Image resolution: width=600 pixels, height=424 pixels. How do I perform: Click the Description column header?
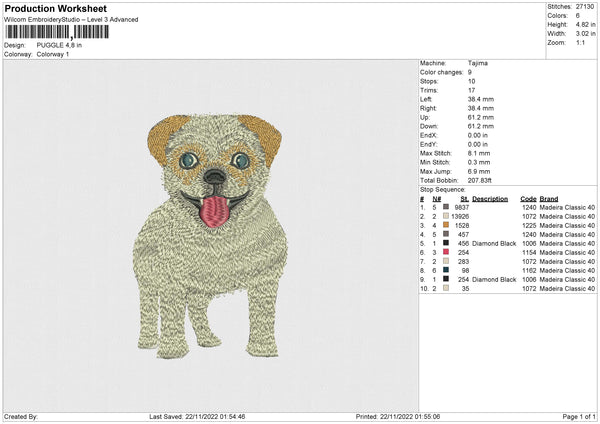click(490, 198)
